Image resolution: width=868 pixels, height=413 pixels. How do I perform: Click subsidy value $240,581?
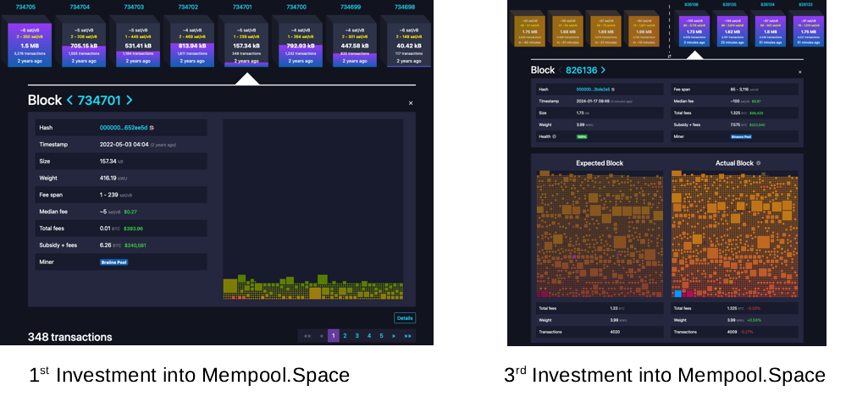tap(135, 245)
